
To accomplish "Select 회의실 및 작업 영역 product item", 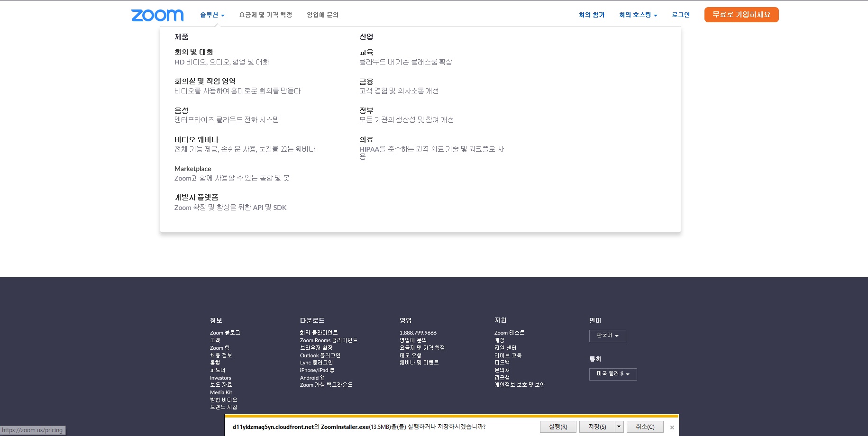I will [205, 82].
